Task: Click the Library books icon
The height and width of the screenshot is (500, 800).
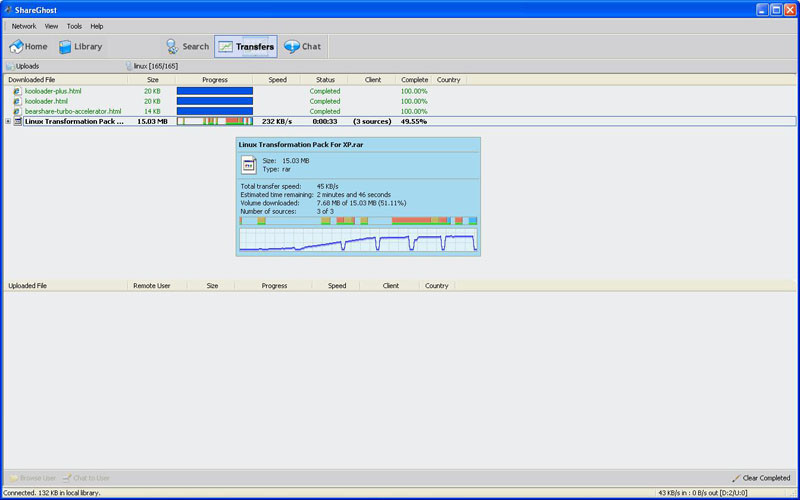Action: pos(66,46)
